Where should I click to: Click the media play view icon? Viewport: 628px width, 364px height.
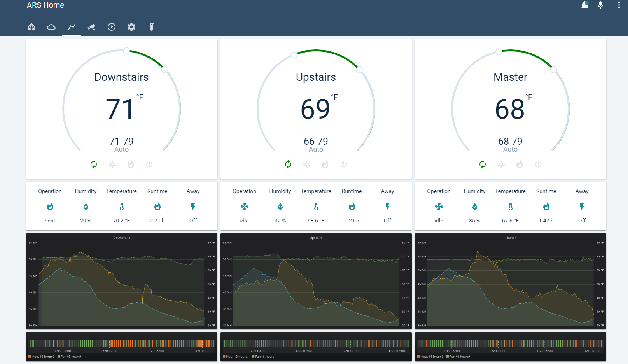112,27
